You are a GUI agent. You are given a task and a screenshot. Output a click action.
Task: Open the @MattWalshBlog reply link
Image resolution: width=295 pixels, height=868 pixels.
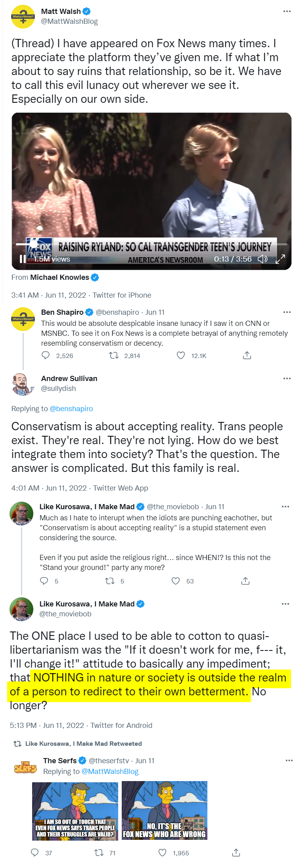(x=110, y=771)
